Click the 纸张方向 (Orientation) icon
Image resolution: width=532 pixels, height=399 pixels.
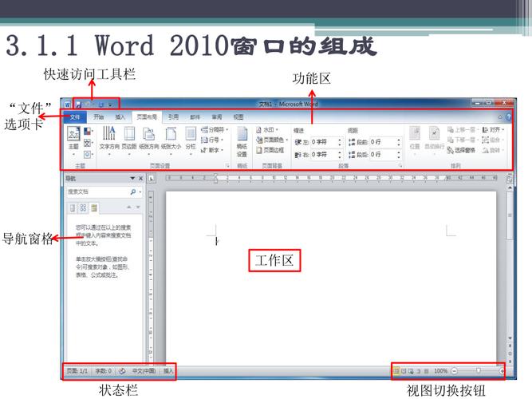[x=149, y=133]
